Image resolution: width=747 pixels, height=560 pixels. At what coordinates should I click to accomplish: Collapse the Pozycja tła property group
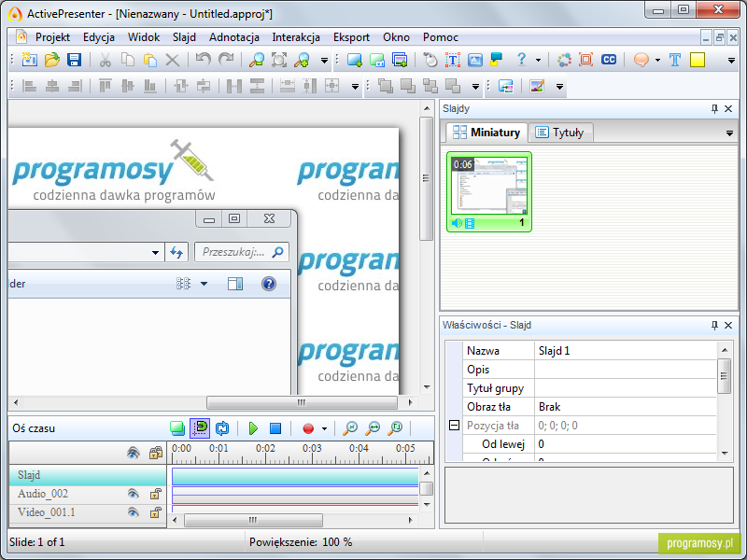[x=455, y=426]
